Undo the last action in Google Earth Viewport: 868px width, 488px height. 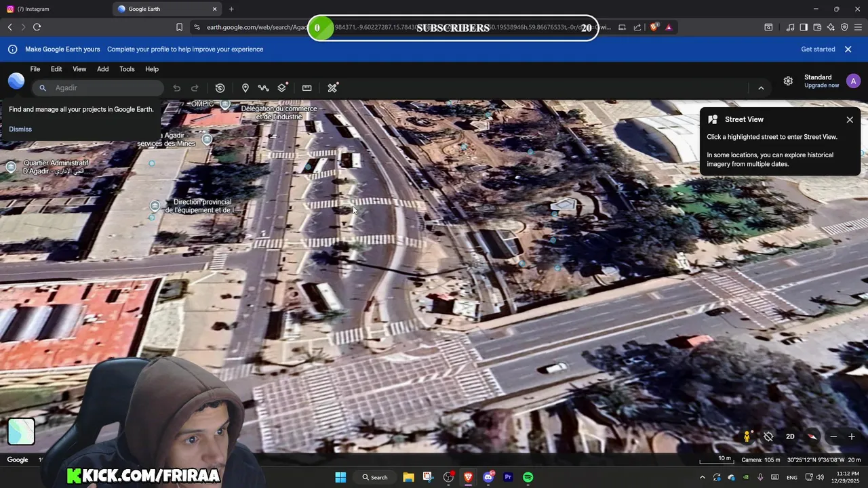(176, 88)
